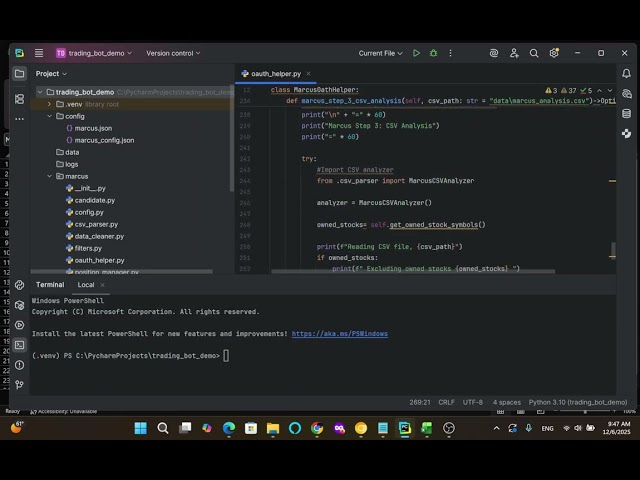Image resolution: width=640 pixels, height=480 pixels.
Task: Open the Git version control icon
Action: (x=19, y=384)
